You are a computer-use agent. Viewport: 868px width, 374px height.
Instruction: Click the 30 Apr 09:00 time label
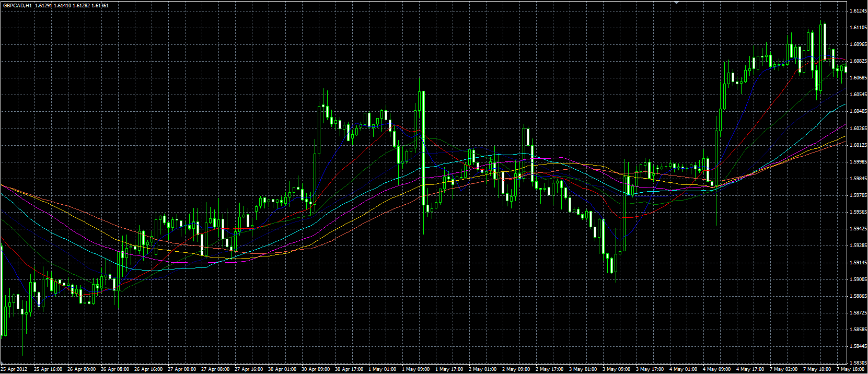(316, 369)
